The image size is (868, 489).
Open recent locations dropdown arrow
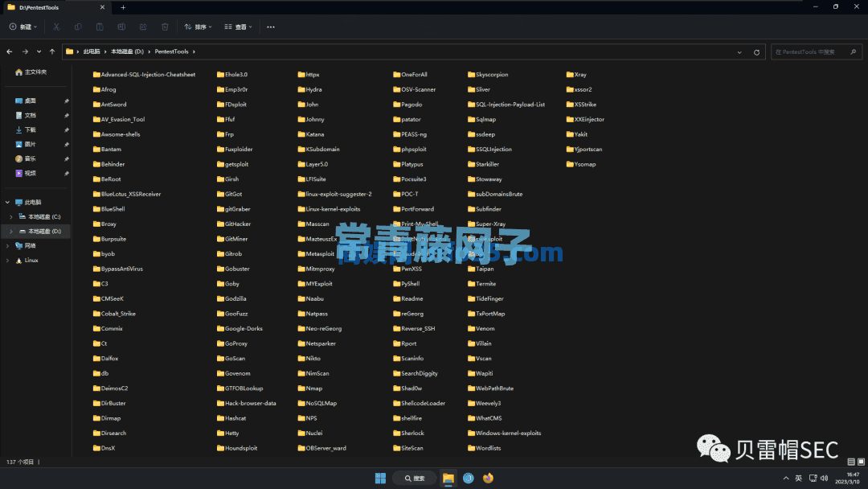coord(39,51)
